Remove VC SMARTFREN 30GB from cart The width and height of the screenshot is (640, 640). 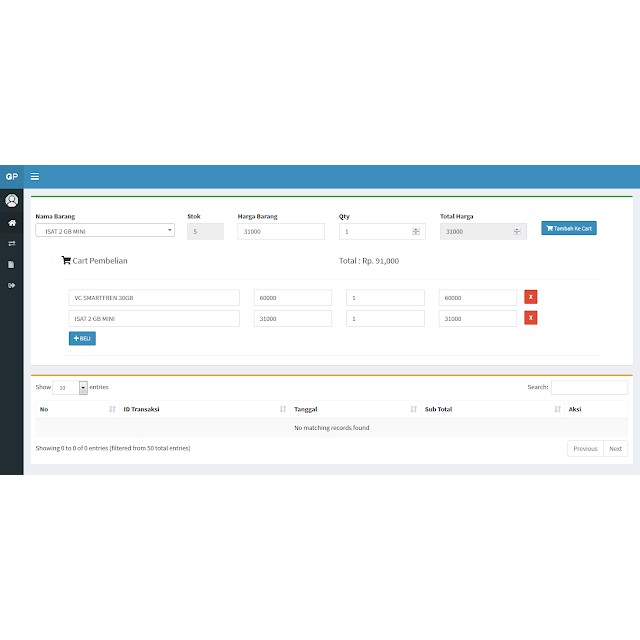[531, 297]
